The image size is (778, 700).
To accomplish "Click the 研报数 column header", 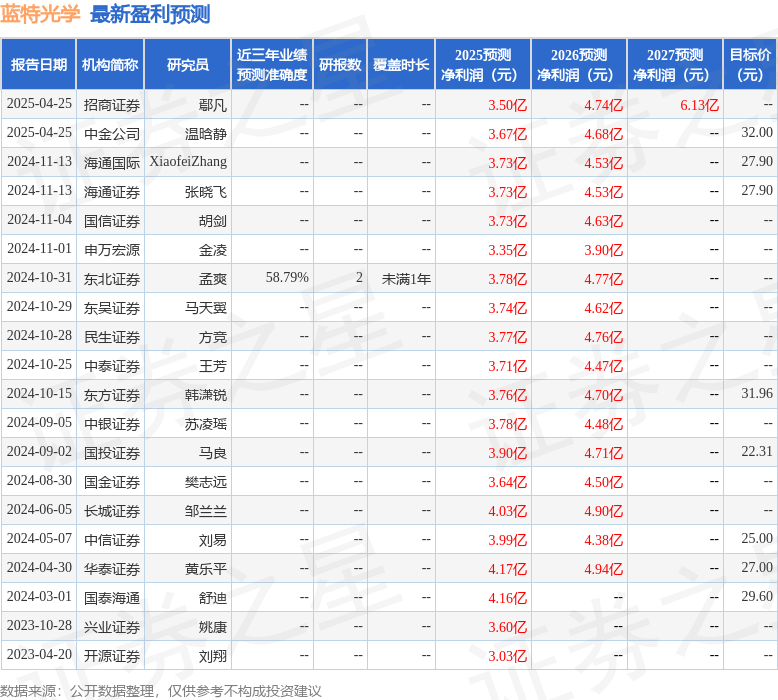I will pyautogui.click(x=340, y=64).
